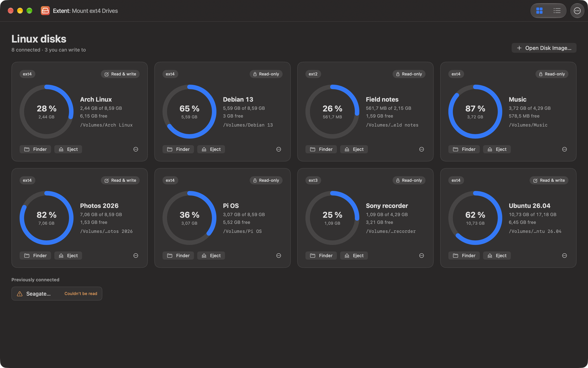The image size is (588, 368).
Task: Click the Extent app icon in title bar
Action: point(45,11)
